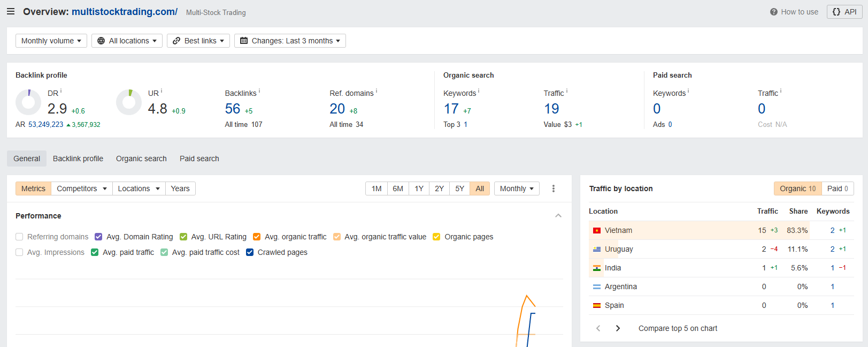This screenshot has width=868, height=347.
Task: Click the UR donut chart
Action: point(129,102)
